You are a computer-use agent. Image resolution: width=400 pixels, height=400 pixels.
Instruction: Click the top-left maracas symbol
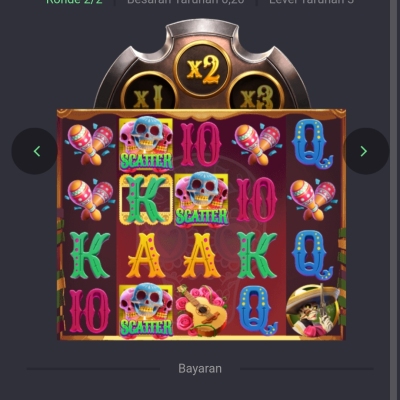tap(90, 144)
